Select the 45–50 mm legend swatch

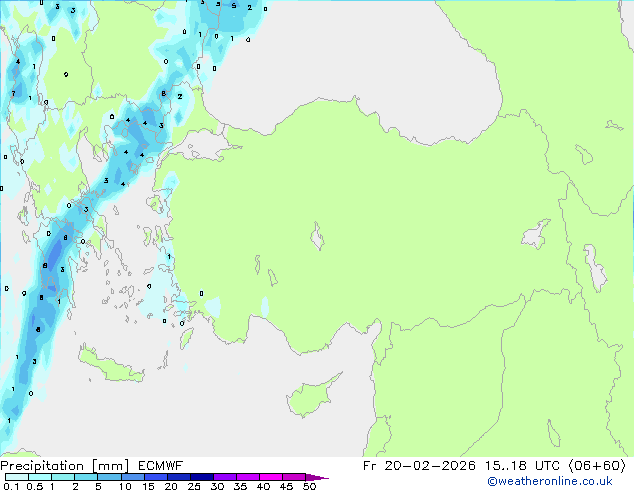[x=294, y=477]
